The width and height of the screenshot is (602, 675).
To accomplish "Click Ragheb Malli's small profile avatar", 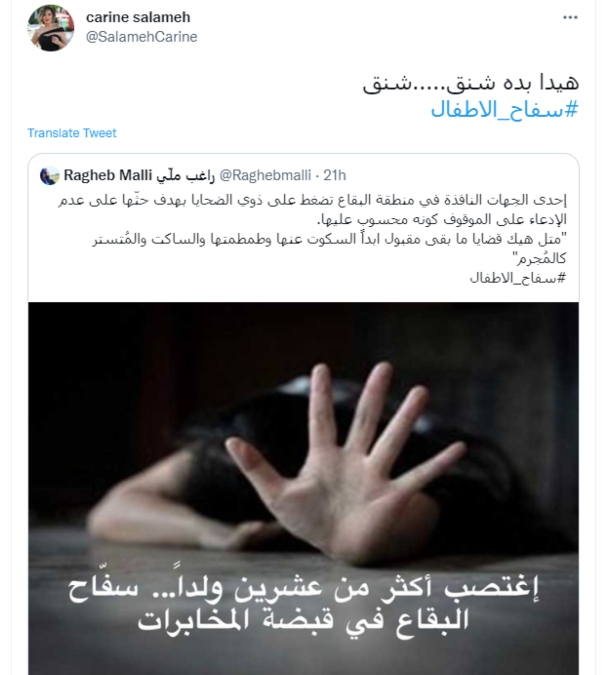I will coord(50,176).
